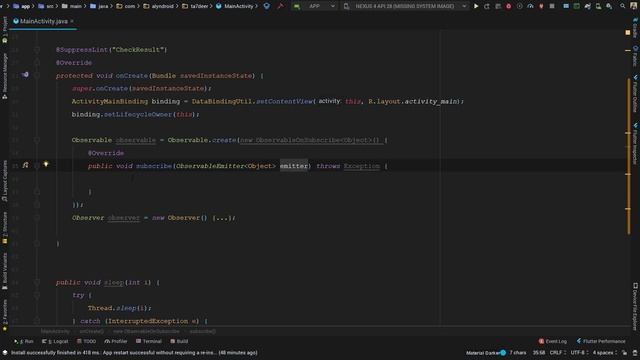This screenshot has height=360, width=640.
Task: Collapse the sleep method fold marker
Action: (x=37, y=282)
